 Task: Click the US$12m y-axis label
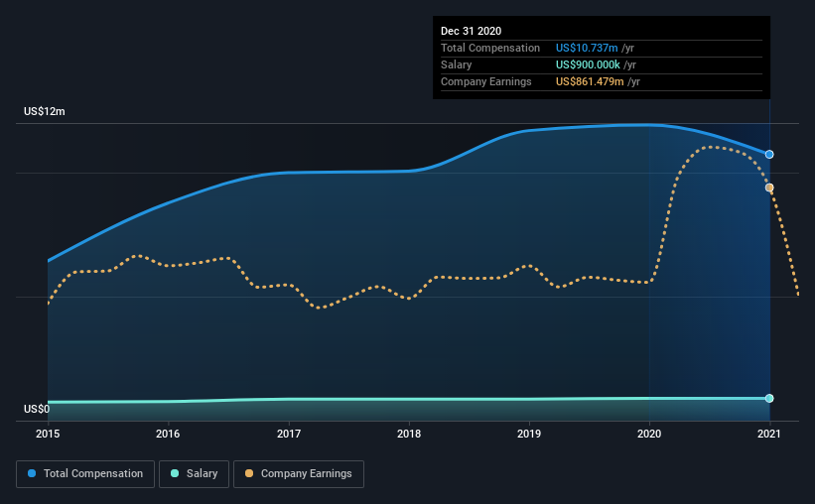click(x=45, y=111)
